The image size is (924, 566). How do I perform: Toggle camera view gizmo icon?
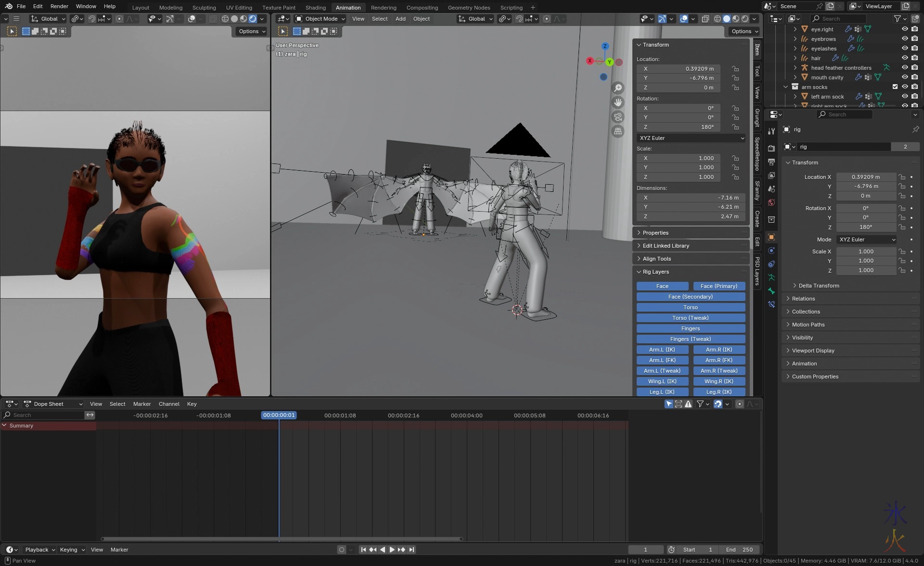[618, 117]
